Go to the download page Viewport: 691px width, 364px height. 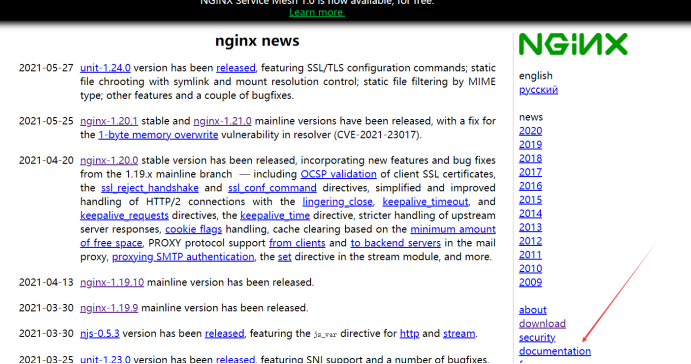542,324
